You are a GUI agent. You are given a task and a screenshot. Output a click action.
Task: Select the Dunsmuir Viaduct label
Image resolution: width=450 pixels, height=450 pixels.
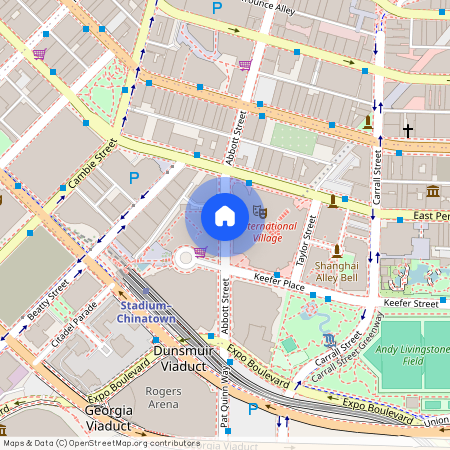(x=183, y=359)
